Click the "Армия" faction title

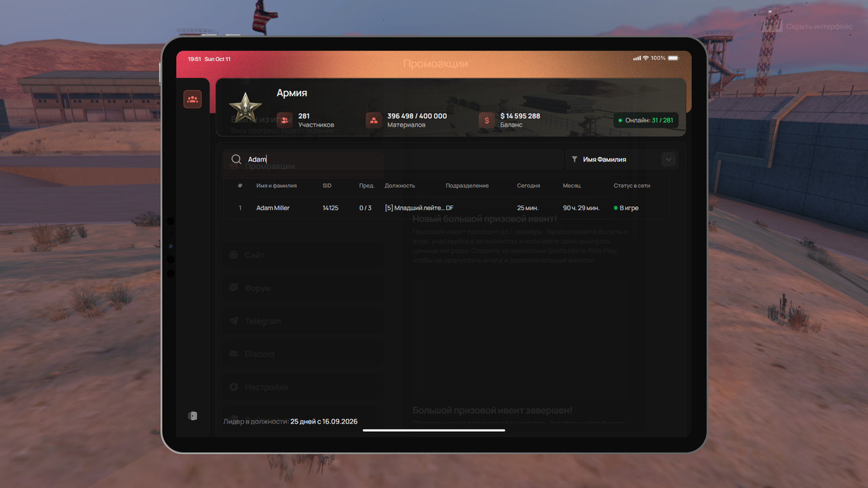pyautogui.click(x=292, y=93)
